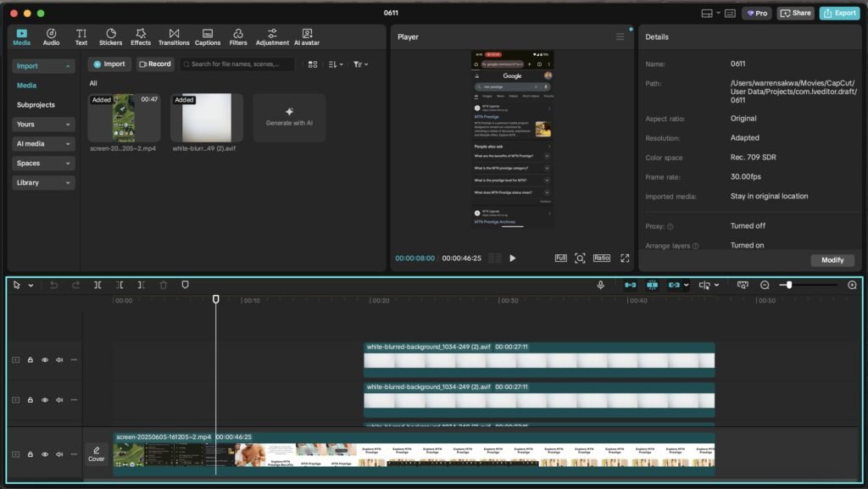
Task: Collapse the Import sidebar section
Action: [43, 66]
